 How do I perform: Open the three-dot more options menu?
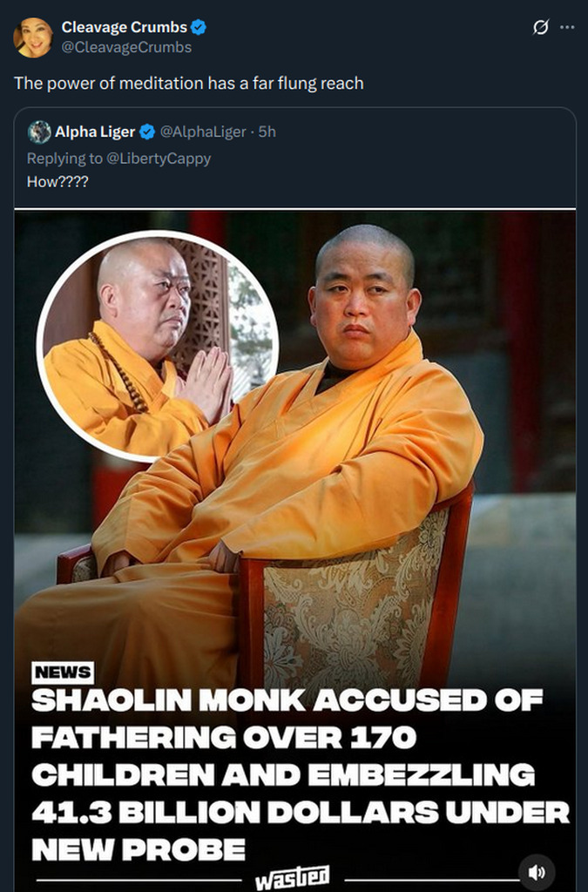567,27
